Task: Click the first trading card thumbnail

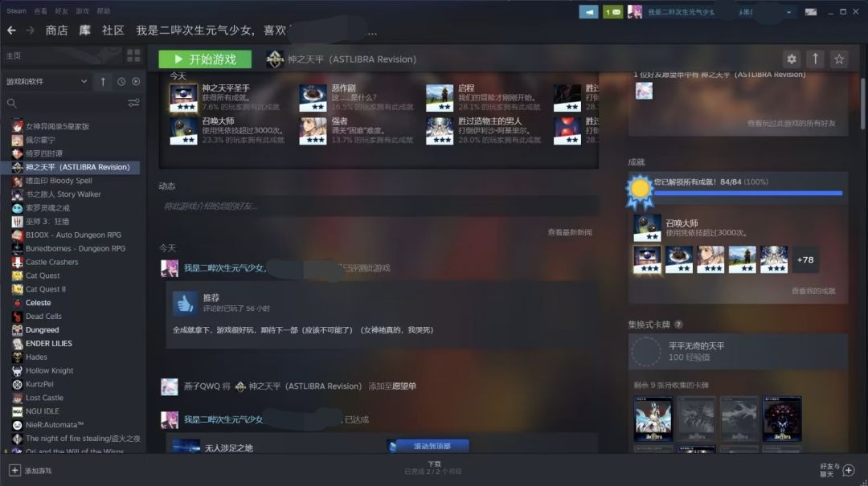Action: click(x=653, y=419)
